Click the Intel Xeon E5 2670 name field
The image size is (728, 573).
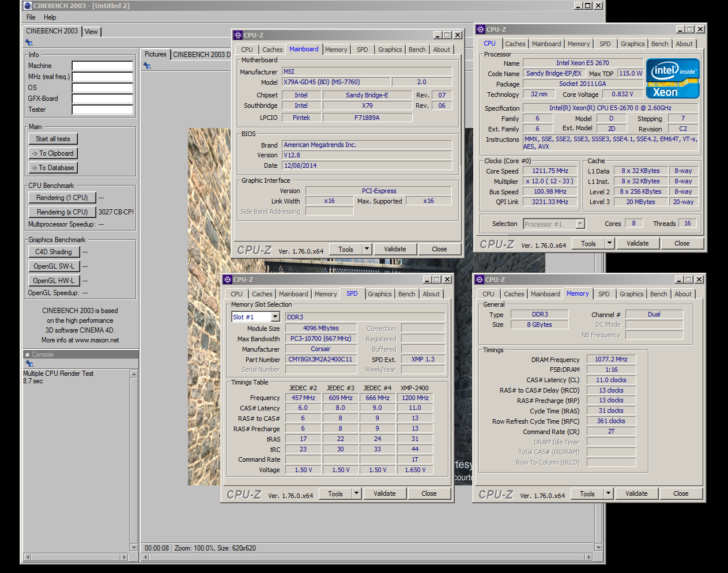coord(583,63)
